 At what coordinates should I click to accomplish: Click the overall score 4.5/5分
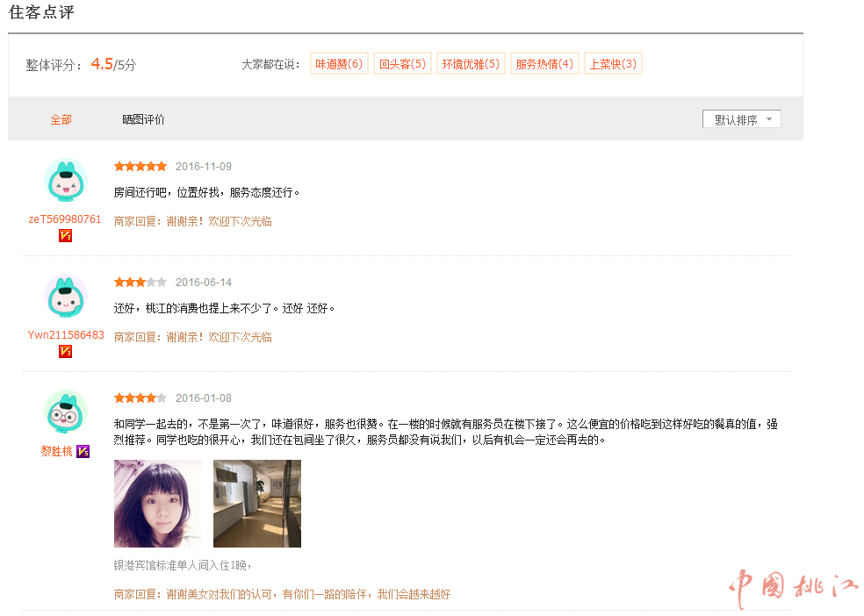pos(113,64)
